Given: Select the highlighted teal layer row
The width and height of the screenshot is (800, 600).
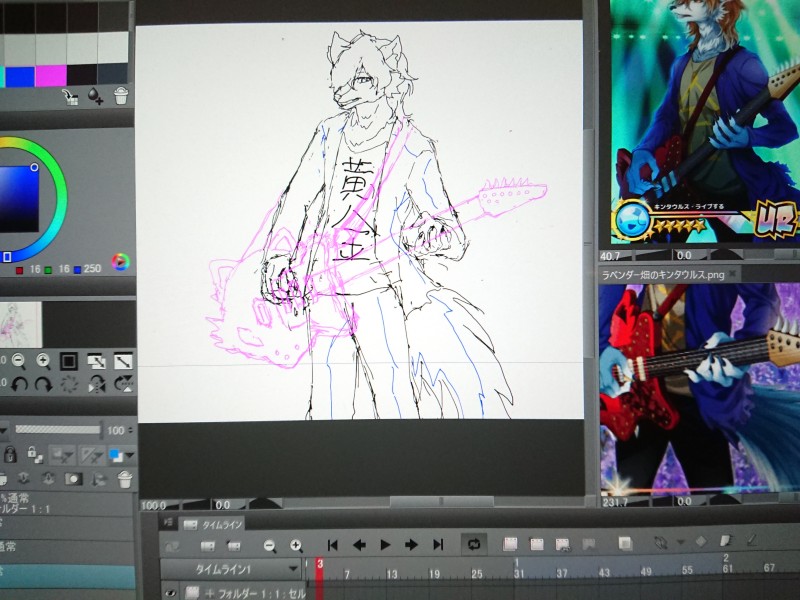Looking at the screenshot, I should click(x=67, y=576).
